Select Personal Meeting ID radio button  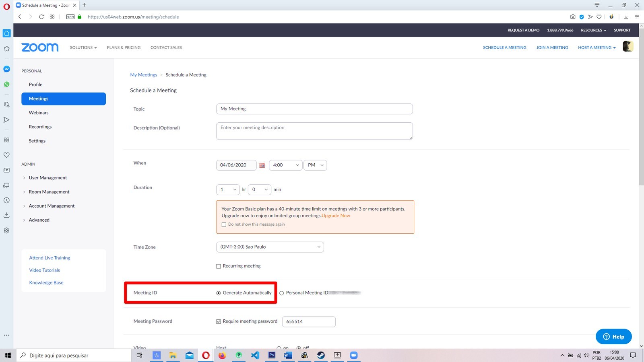tap(282, 293)
